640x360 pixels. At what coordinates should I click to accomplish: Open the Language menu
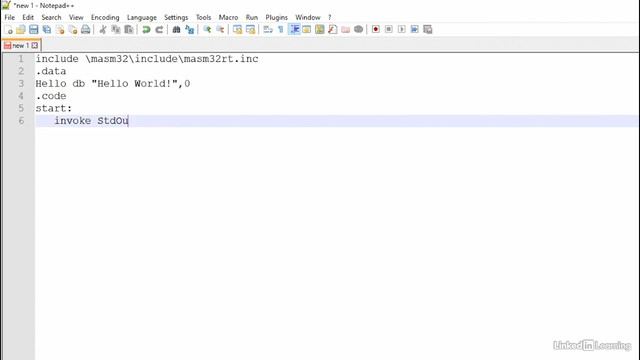point(142,17)
